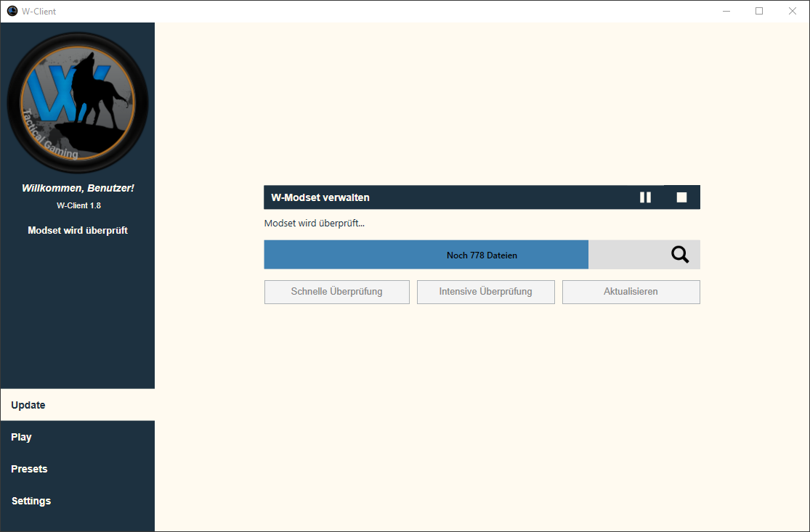The height and width of the screenshot is (532, 810).
Task: Stop the modset check with the square icon
Action: click(x=681, y=197)
